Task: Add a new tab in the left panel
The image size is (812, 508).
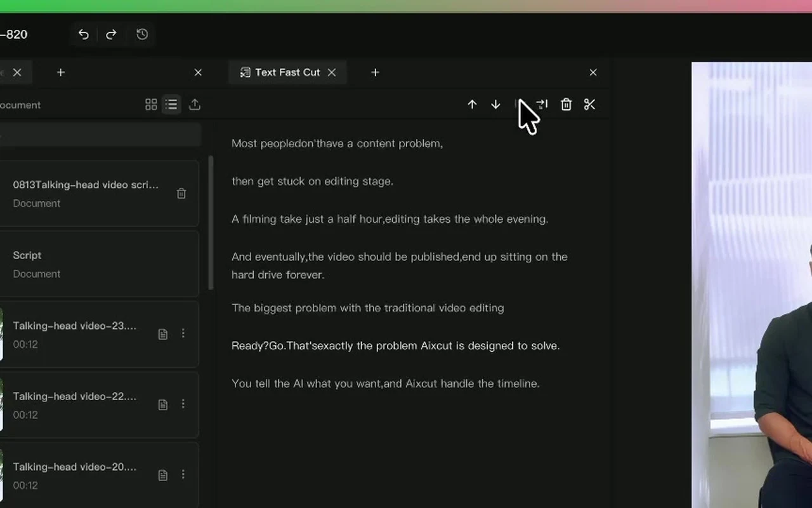Action: click(x=61, y=72)
